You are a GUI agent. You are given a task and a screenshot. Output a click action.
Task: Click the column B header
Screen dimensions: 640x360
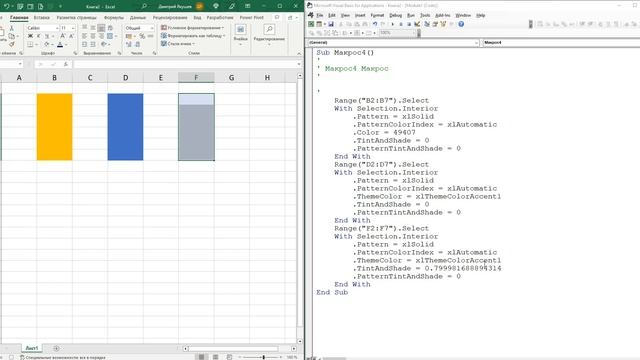(x=54, y=78)
